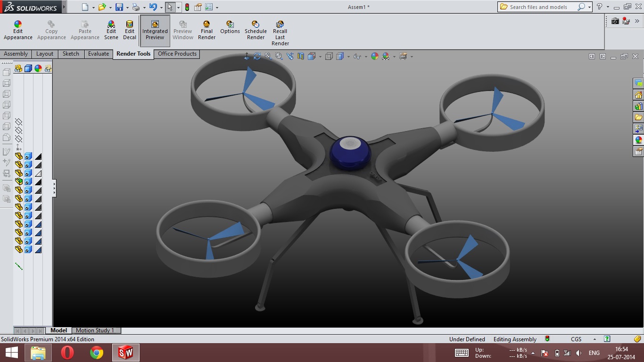Expand dropdown arrow next to Save

(127, 8)
